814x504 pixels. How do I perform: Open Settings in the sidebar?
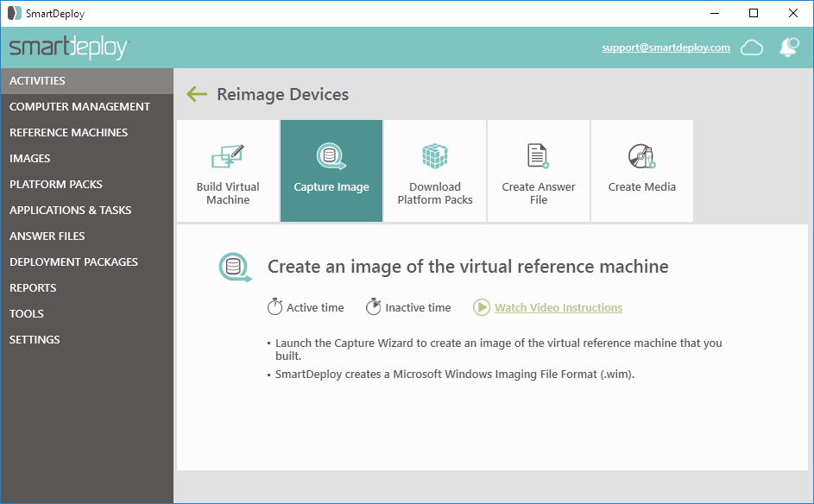tap(86, 341)
